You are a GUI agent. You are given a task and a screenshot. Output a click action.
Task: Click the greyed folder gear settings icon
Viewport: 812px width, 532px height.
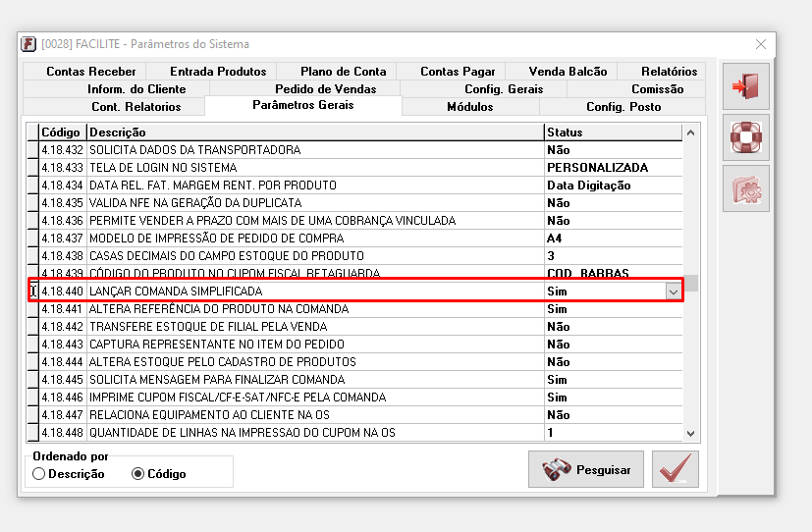(745, 188)
